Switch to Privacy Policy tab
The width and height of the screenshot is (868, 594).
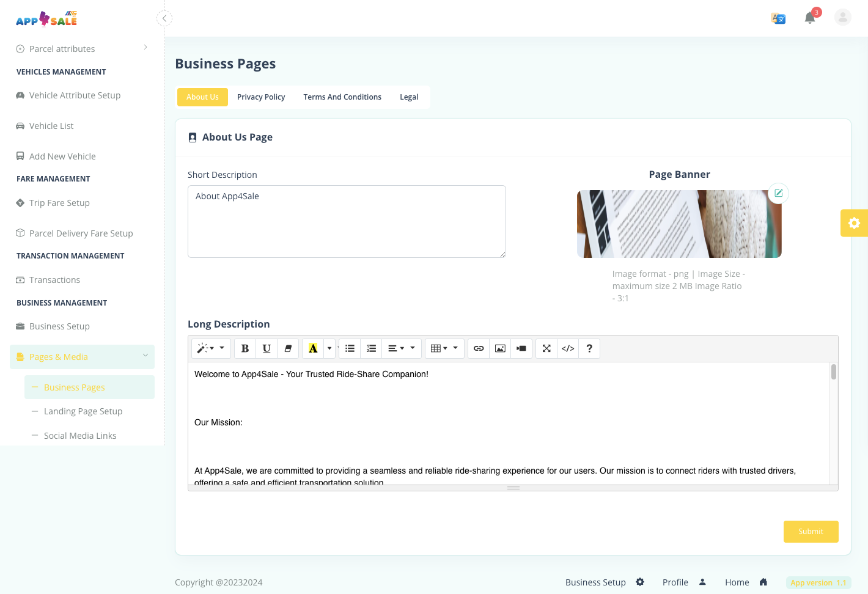pos(261,97)
